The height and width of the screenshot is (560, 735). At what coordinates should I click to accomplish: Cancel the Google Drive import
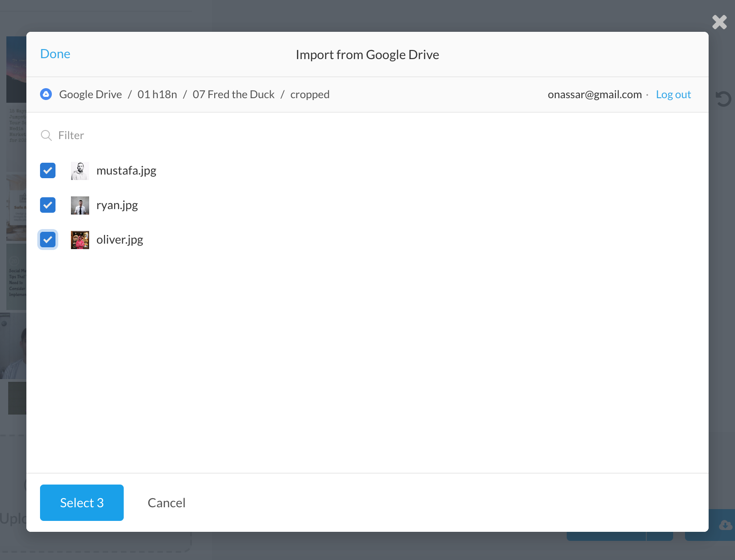click(166, 503)
